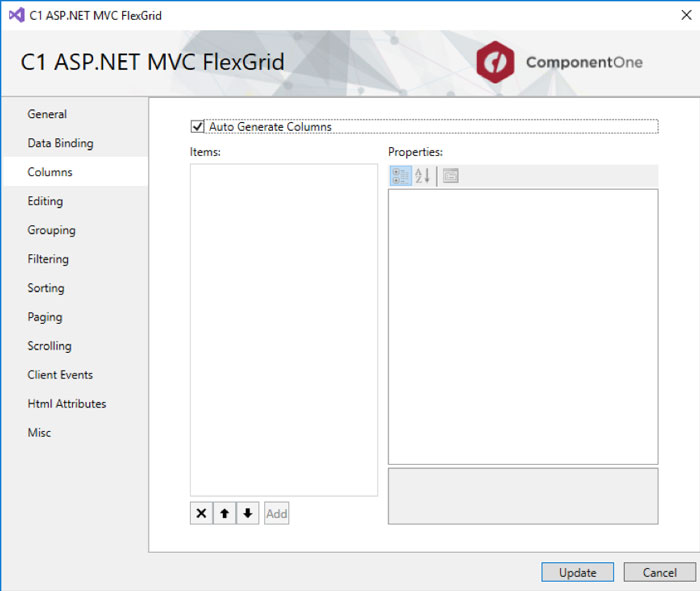
Task: Open the Grouping settings
Action: point(75,230)
